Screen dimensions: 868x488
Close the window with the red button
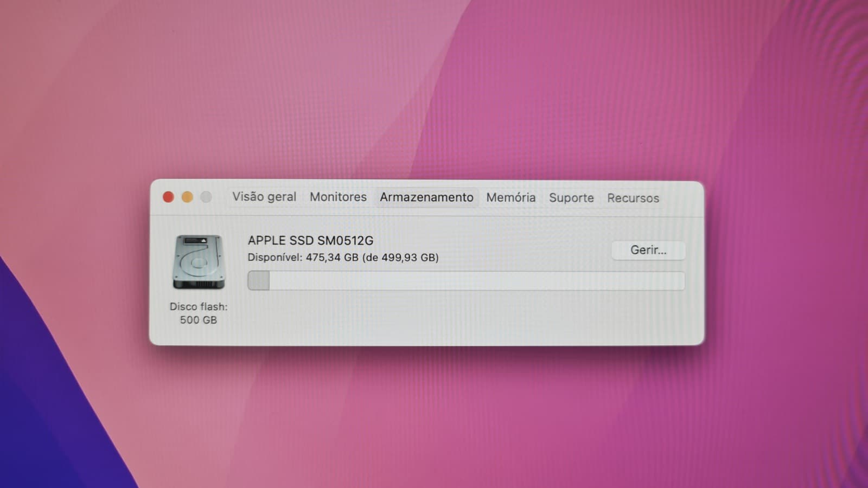168,197
